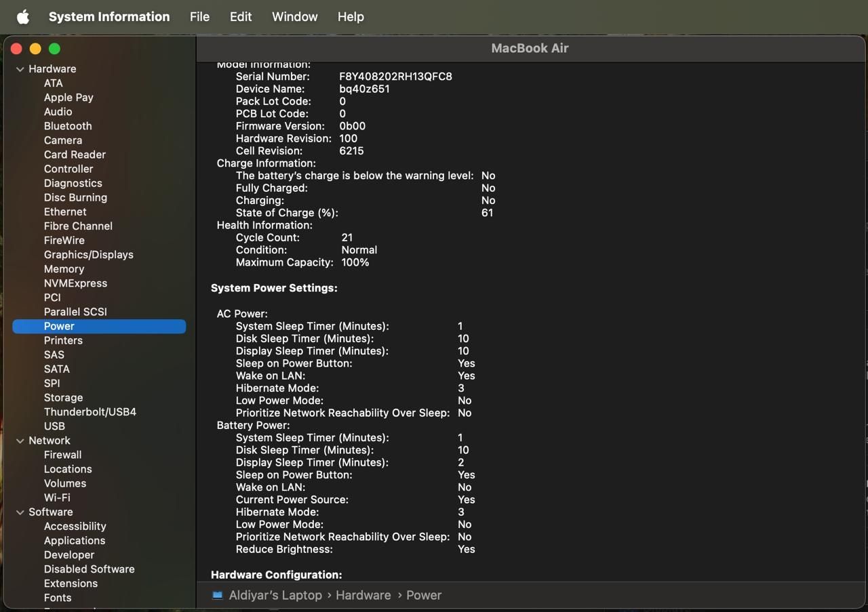
Task: Click the serial number F8Y408202RH13QFC8
Action: [396, 77]
